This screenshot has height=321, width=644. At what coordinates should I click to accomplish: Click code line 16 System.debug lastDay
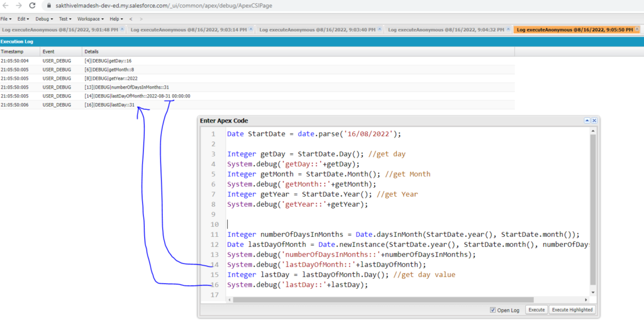(297, 285)
